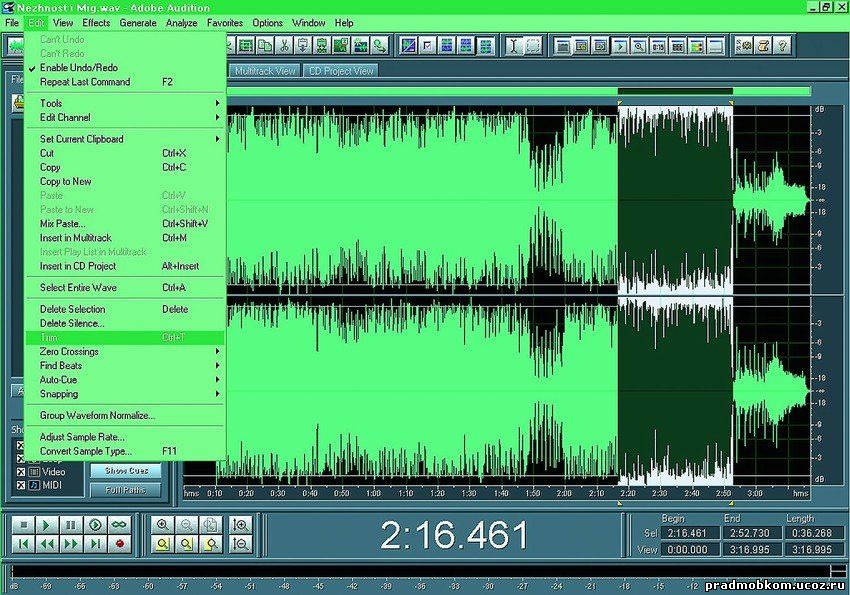Click the Zoom In Vertically icon
Screen dimensions: 850x595
click(x=241, y=525)
